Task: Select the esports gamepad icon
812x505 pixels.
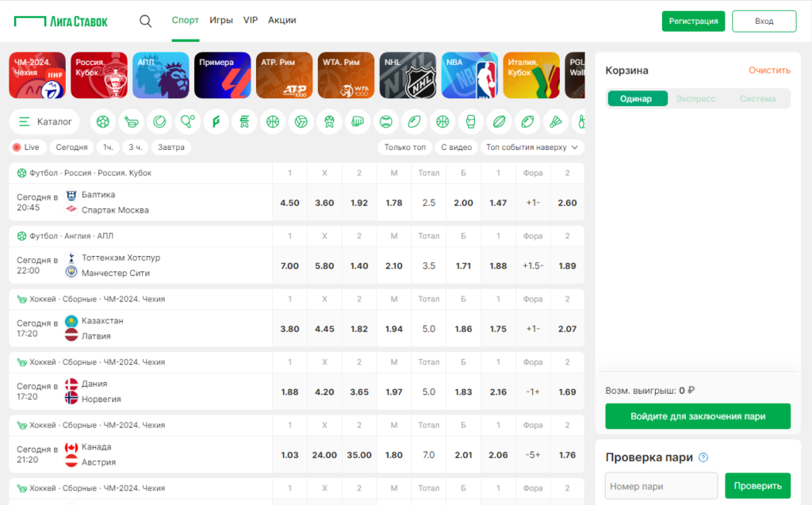Action: [x=244, y=122]
